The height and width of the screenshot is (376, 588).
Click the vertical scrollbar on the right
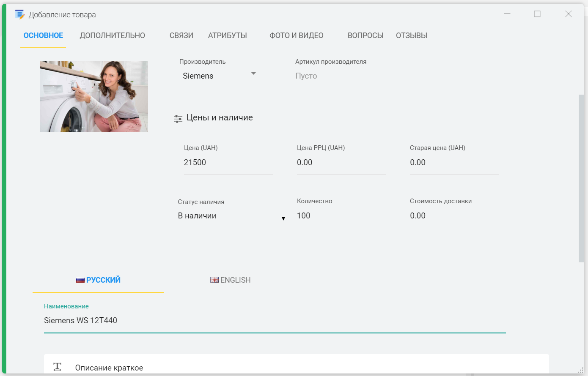(581, 177)
